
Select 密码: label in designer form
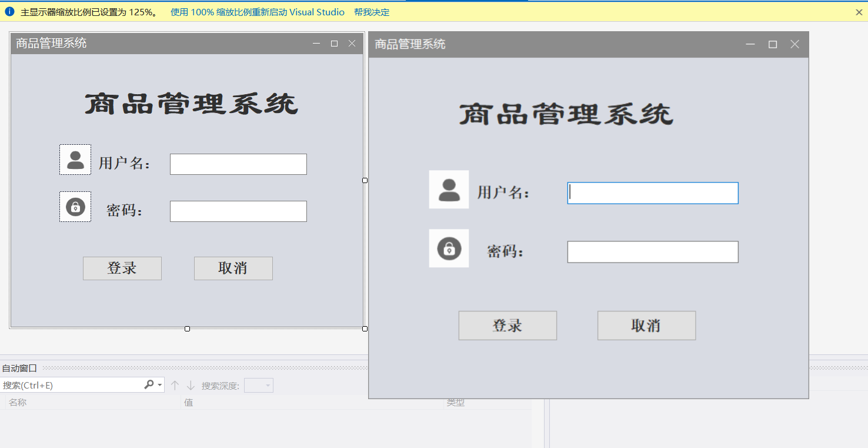point(125,210)
